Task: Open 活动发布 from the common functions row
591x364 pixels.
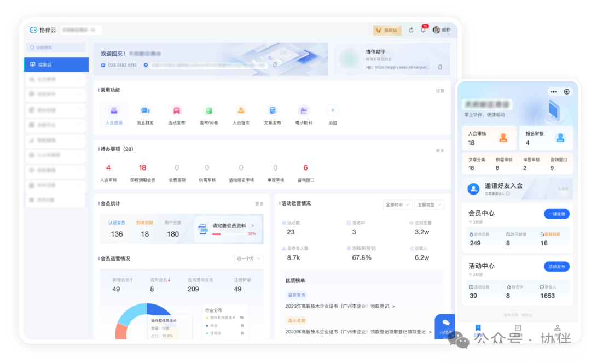Action: [x=177, y=111]
